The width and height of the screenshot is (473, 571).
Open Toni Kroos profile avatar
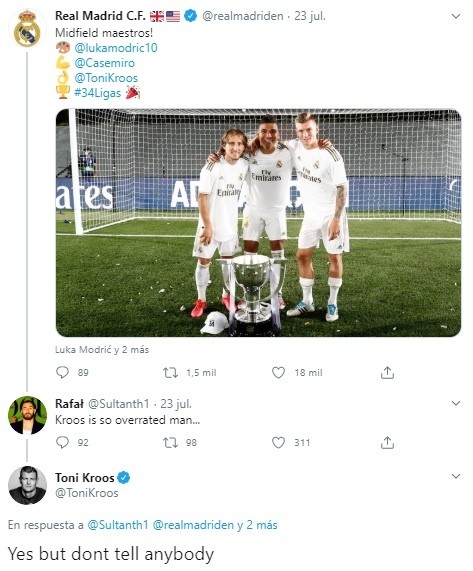[27, 485]
